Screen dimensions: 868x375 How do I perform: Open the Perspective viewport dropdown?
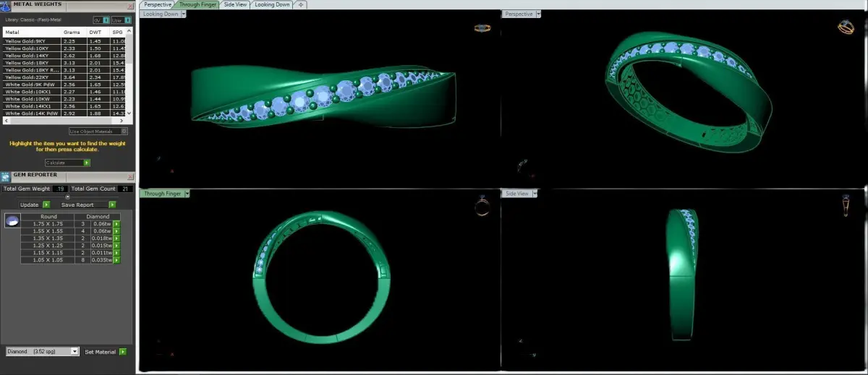point(537,14)
